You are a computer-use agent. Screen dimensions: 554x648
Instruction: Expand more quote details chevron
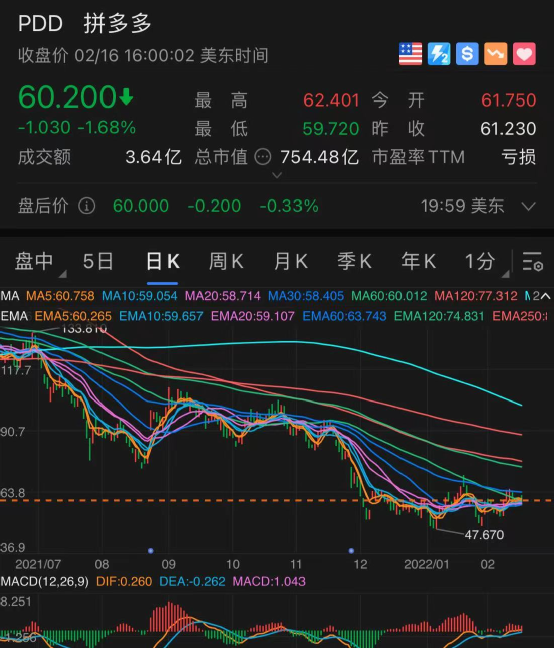277,175
